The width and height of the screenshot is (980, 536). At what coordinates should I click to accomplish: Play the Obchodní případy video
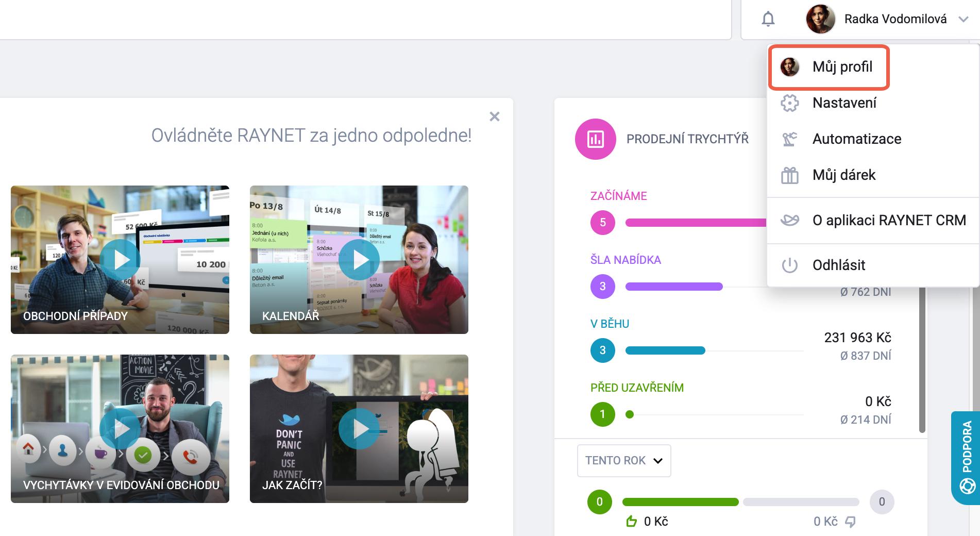click(x=120, y=260)
